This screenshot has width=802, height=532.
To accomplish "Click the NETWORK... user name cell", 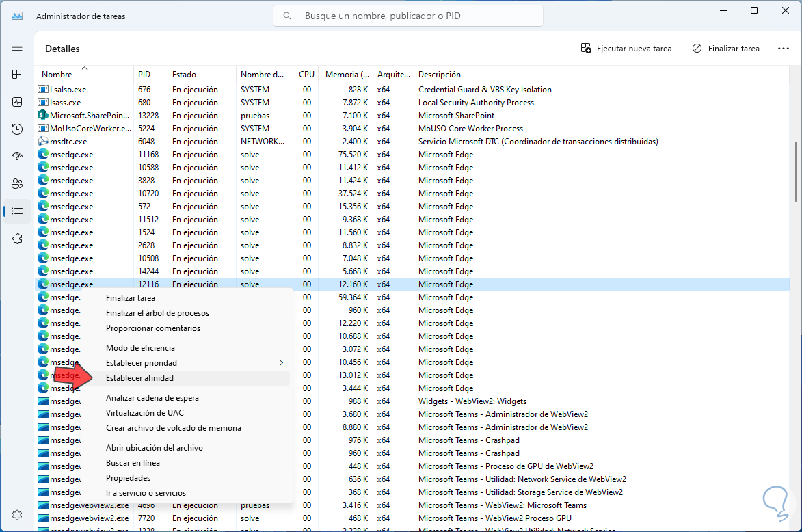I will [263, 141].
